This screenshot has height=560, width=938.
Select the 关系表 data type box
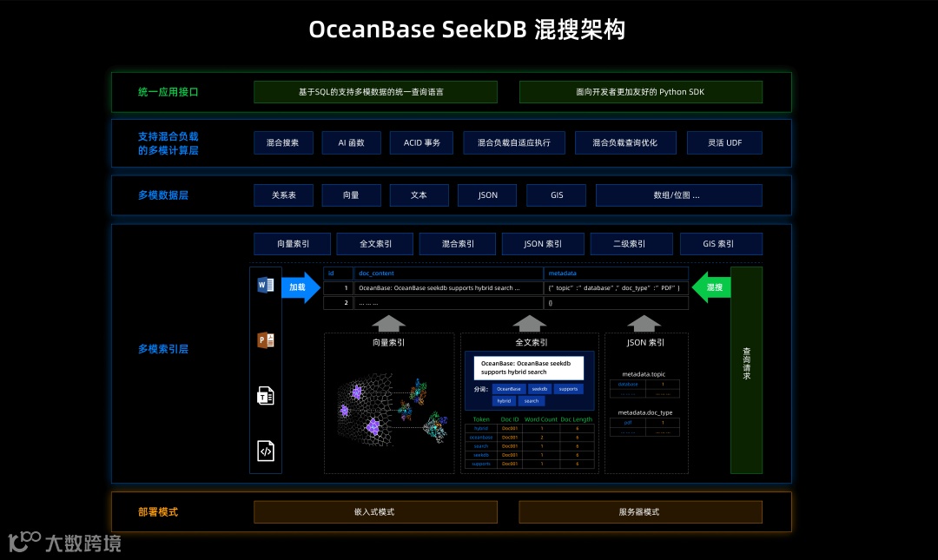pyautogui.click(x=283, y=195)
